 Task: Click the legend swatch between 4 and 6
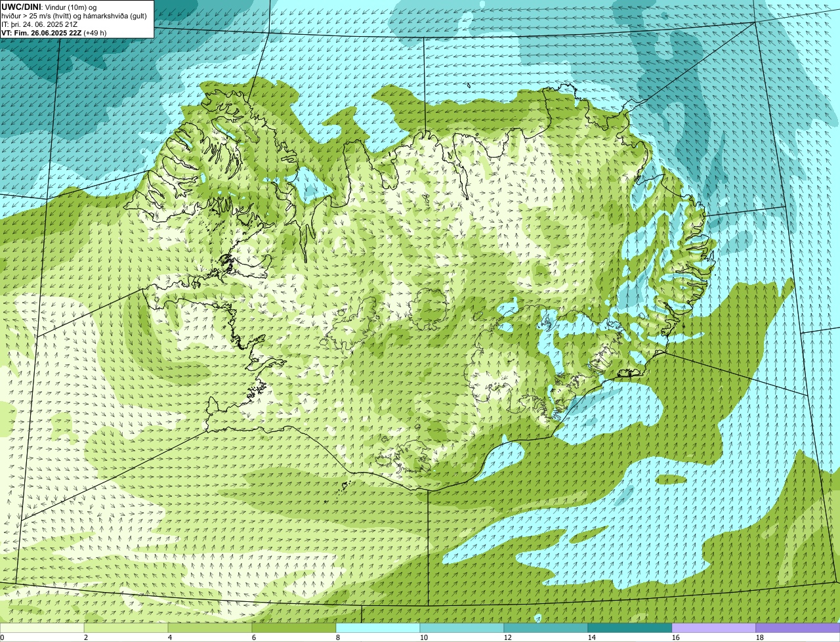click(x=210, y=628)
